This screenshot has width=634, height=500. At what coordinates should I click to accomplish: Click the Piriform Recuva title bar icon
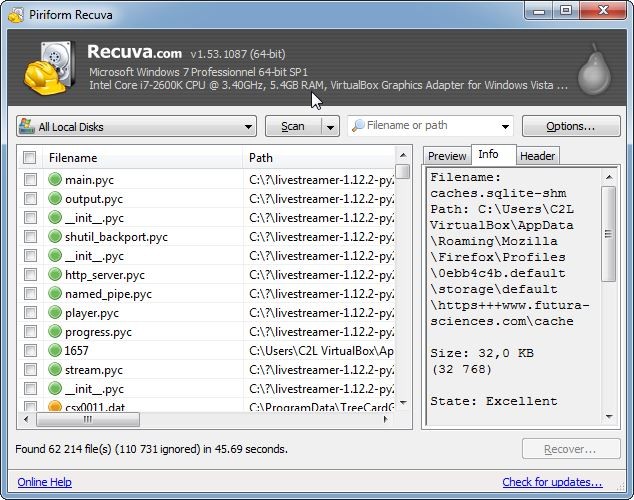point(15,15)
